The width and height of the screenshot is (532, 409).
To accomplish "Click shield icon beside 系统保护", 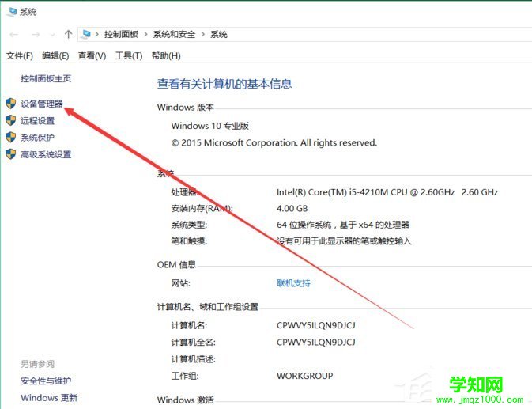I will coord(11,138).
